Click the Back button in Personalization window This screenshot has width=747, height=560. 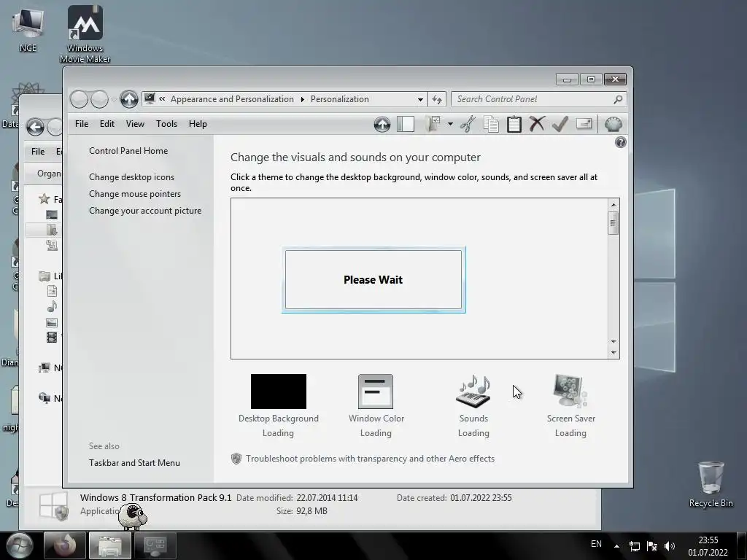coord(79,99)
